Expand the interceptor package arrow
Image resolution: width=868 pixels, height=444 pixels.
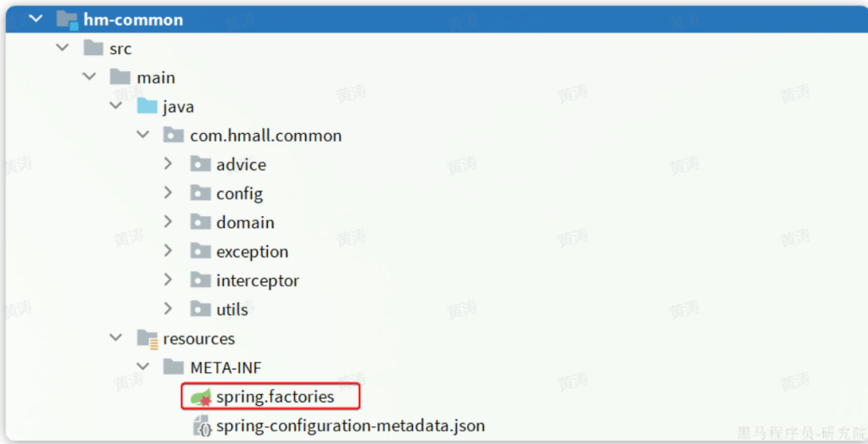[168, 280]
